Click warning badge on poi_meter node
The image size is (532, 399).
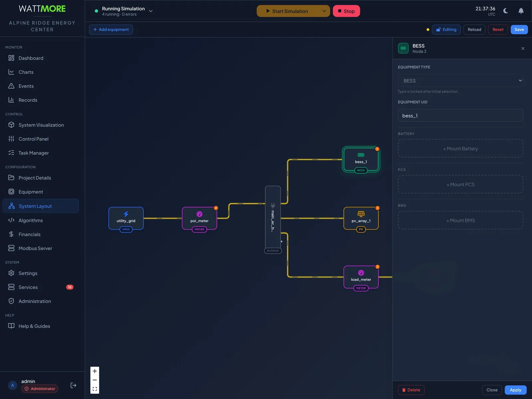click(x=216, y=208)
